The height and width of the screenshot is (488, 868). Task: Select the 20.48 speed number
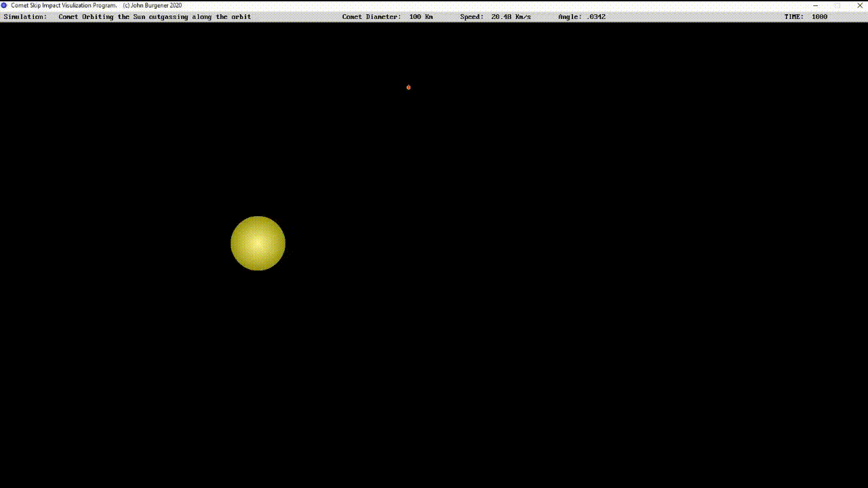pos(501,17)
